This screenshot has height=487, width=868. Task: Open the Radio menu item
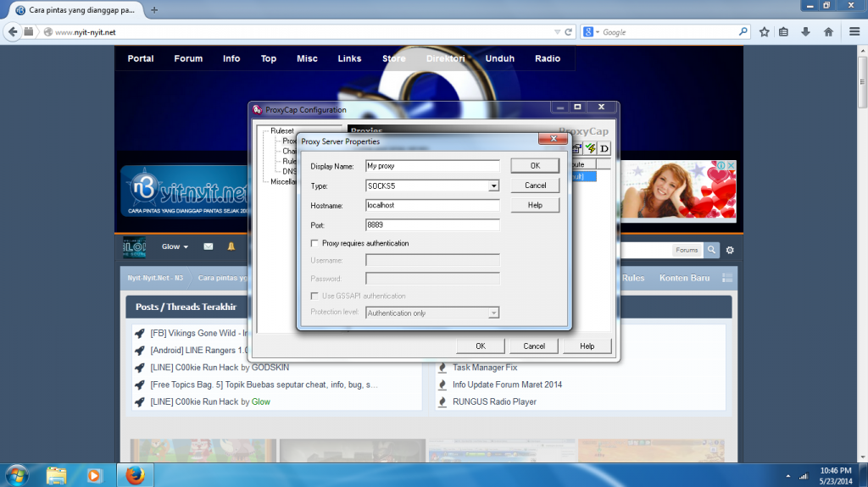click(548, 58)
